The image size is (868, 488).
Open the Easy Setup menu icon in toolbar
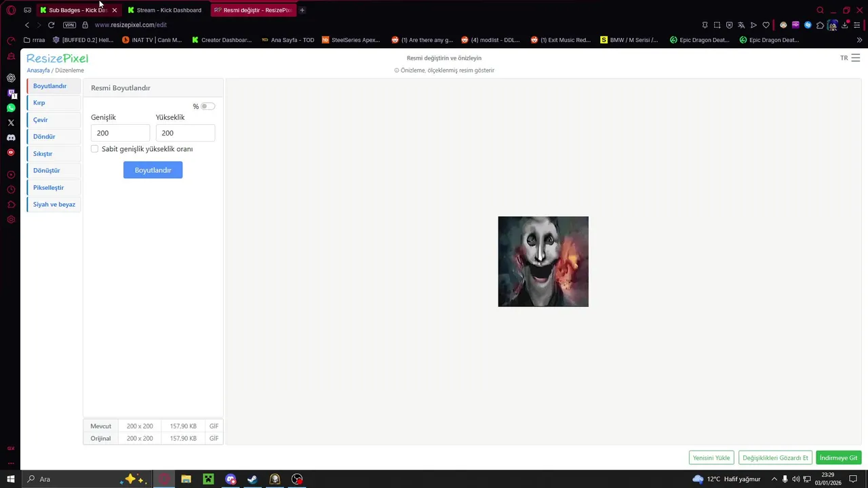pyautogui.click(x=857, y=25)
